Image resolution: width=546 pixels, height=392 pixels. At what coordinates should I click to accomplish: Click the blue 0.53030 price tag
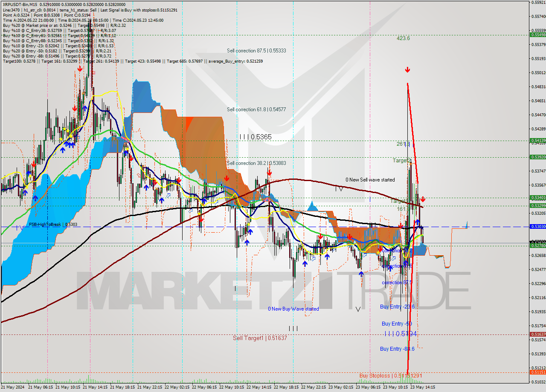(537, 227)
